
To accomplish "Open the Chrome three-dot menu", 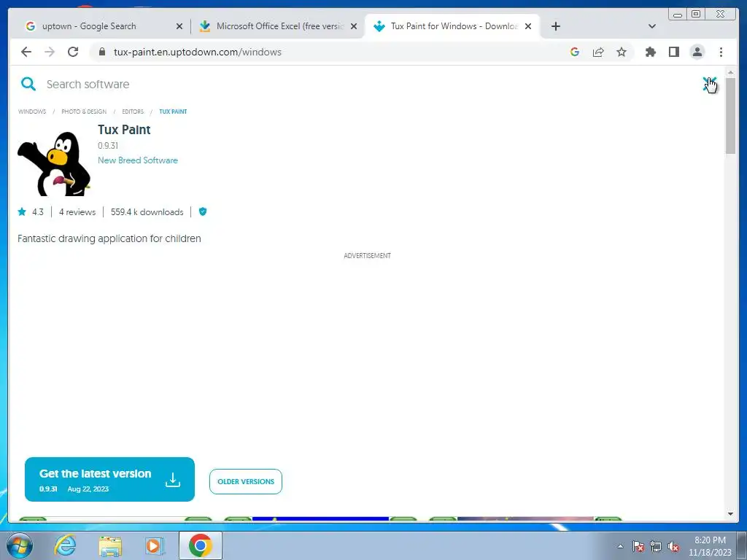I will pyautogui.click(x=721, y=52).
